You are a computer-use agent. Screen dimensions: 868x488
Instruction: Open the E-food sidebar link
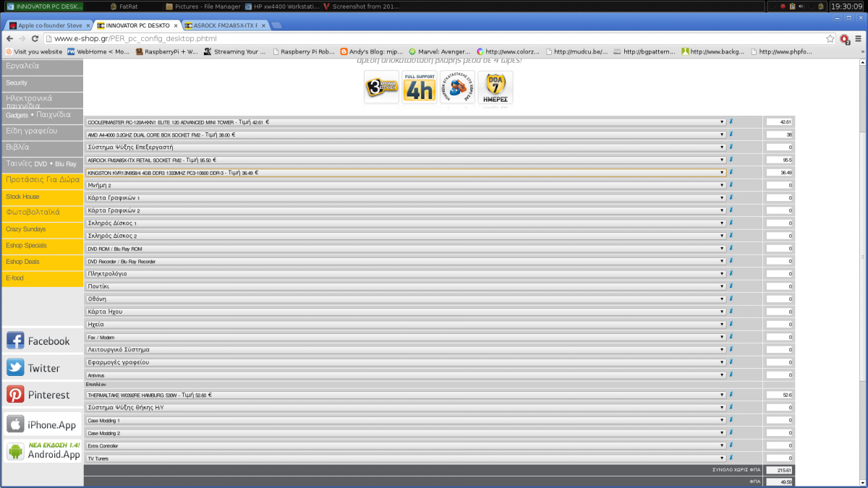tap(42, 278)
